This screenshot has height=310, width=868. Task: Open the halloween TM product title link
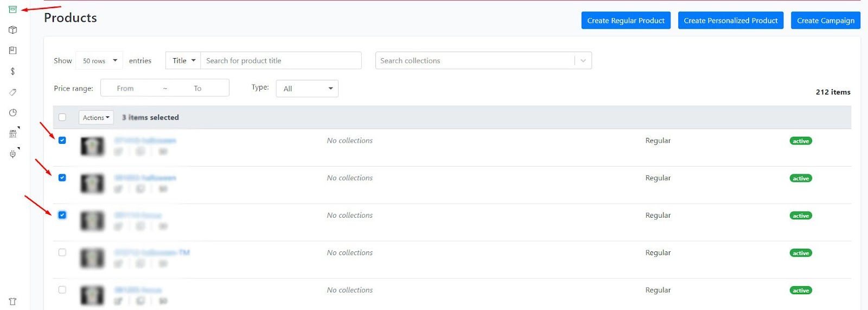[x=152, y=252]
